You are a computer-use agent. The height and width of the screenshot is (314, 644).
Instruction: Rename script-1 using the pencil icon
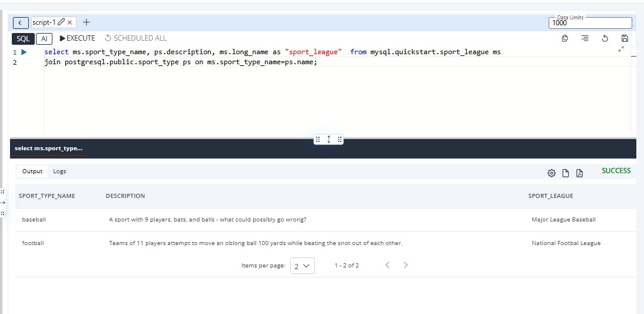tap(61, 22)
